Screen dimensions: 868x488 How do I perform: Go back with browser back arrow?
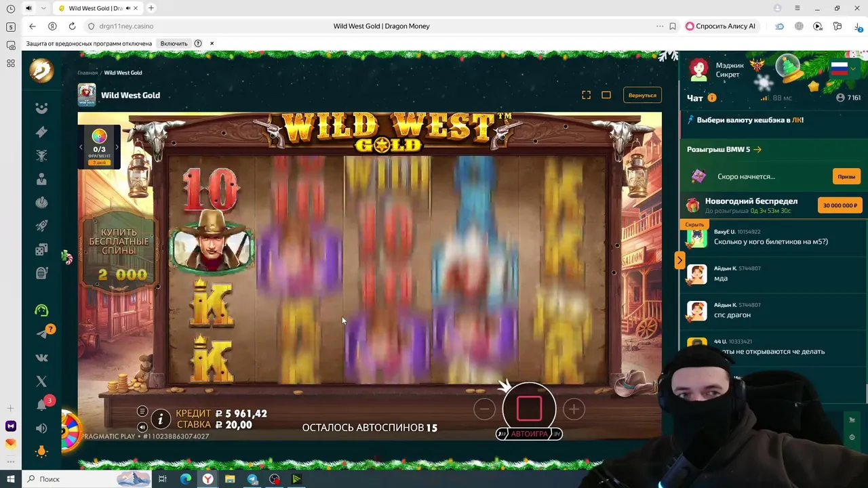[33, 26]
